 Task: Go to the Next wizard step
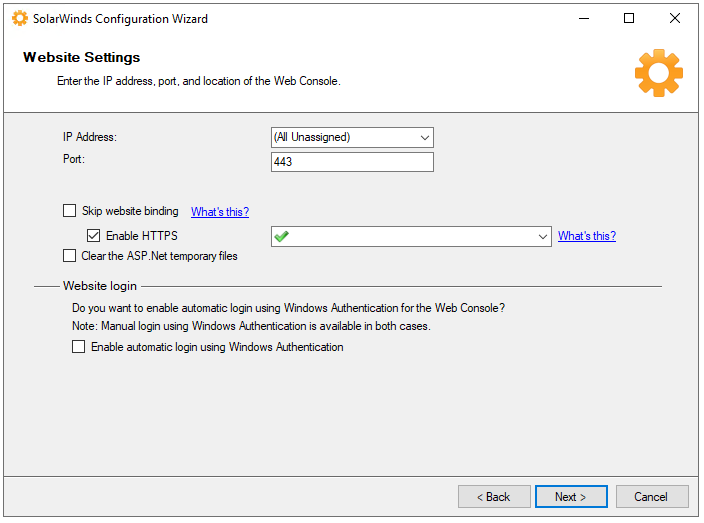569,497
